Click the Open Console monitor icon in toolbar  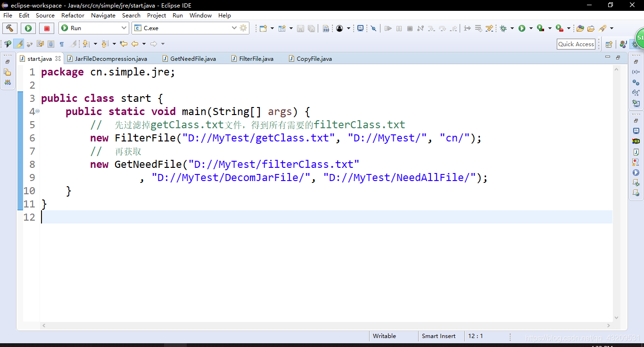(361, 28)
